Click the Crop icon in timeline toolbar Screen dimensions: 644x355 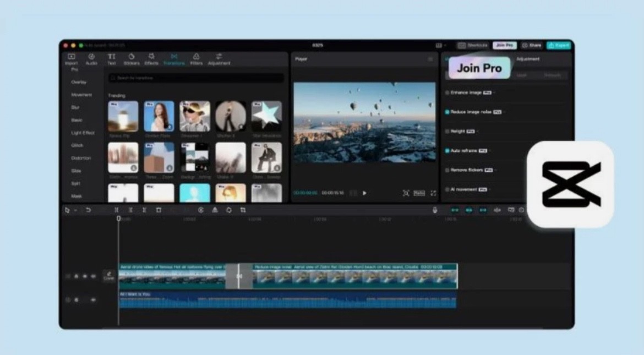(x=243, y=210)
